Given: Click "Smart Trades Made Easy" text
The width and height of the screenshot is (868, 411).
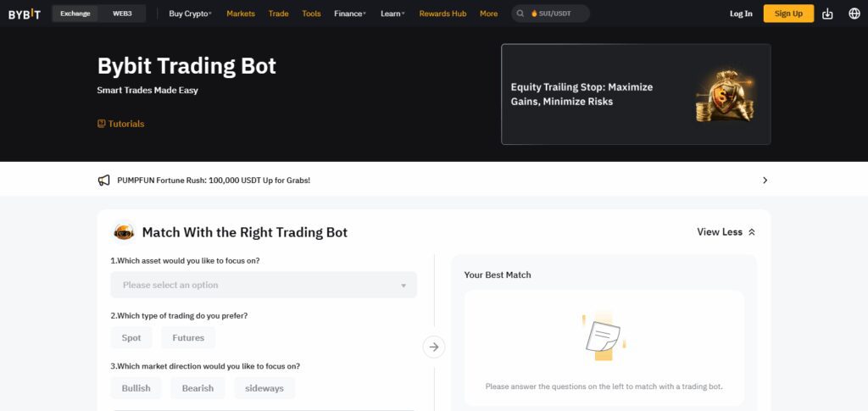Looking at the screenshot, I should tap(147, 90).
